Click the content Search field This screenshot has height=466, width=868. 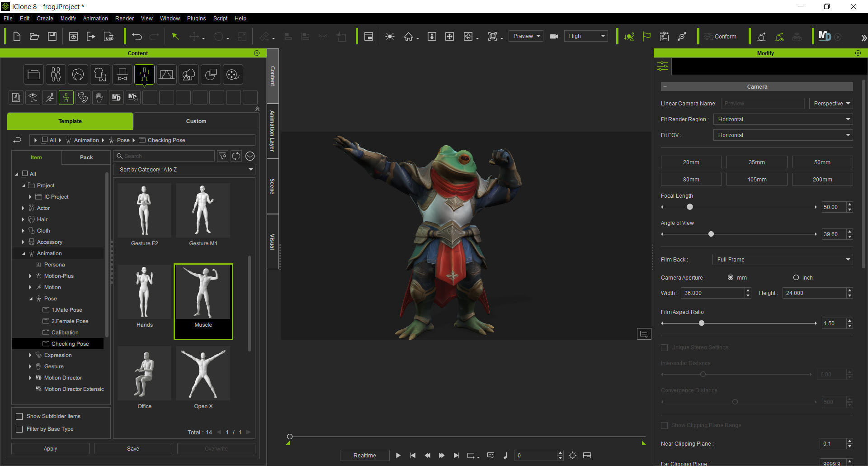tap(165, 156)
